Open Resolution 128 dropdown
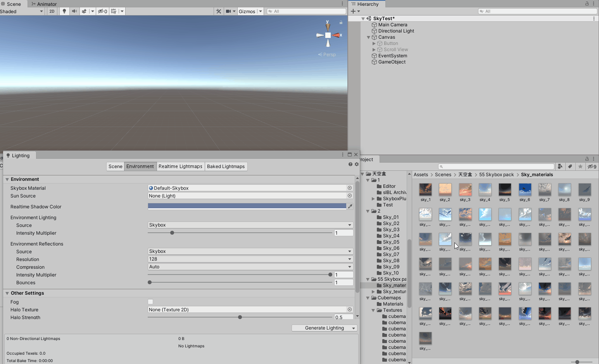 [250, 259]
